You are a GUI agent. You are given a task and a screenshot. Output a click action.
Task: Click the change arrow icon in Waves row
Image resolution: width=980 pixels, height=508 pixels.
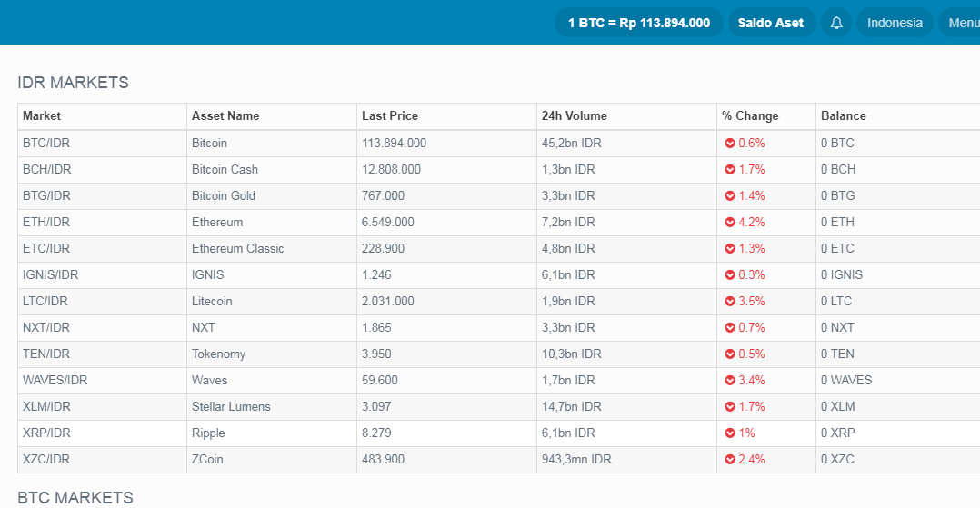click(729, 381)
